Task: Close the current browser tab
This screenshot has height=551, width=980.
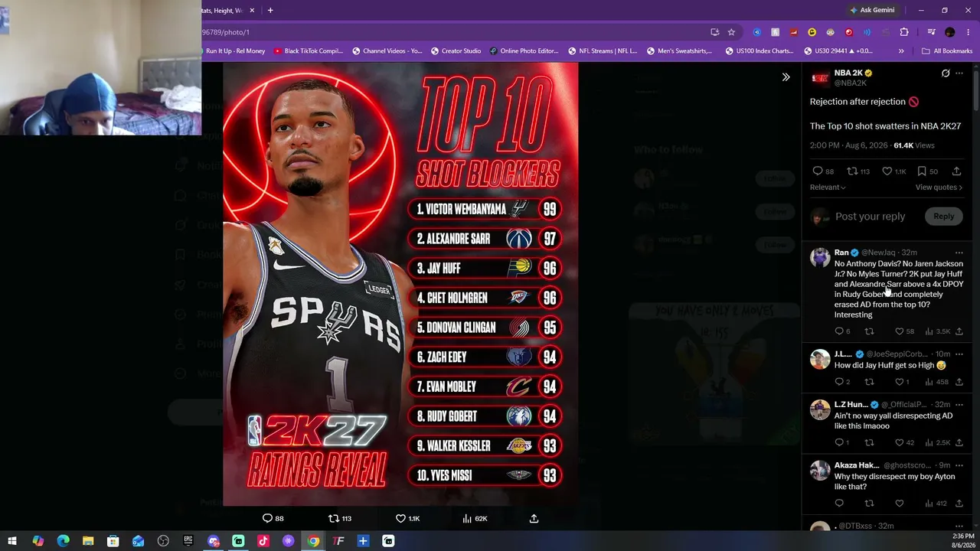Action: pos(253,11)
